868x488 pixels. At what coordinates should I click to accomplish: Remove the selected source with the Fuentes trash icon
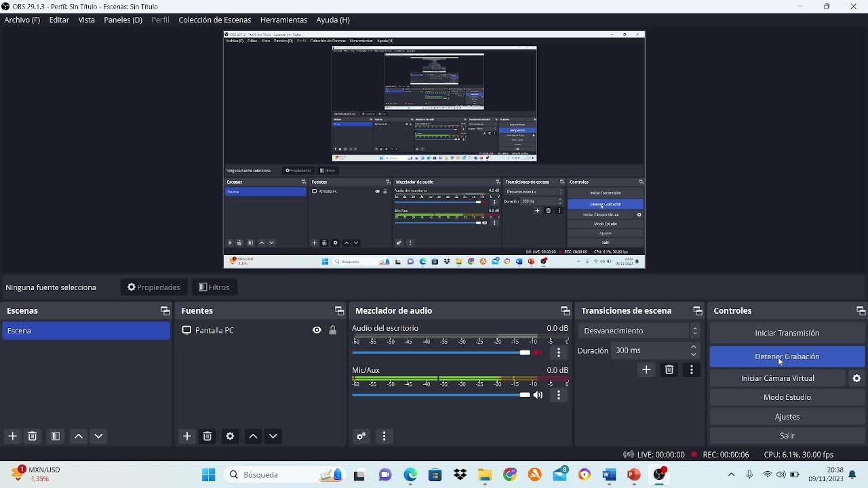(x=208, y=436)
